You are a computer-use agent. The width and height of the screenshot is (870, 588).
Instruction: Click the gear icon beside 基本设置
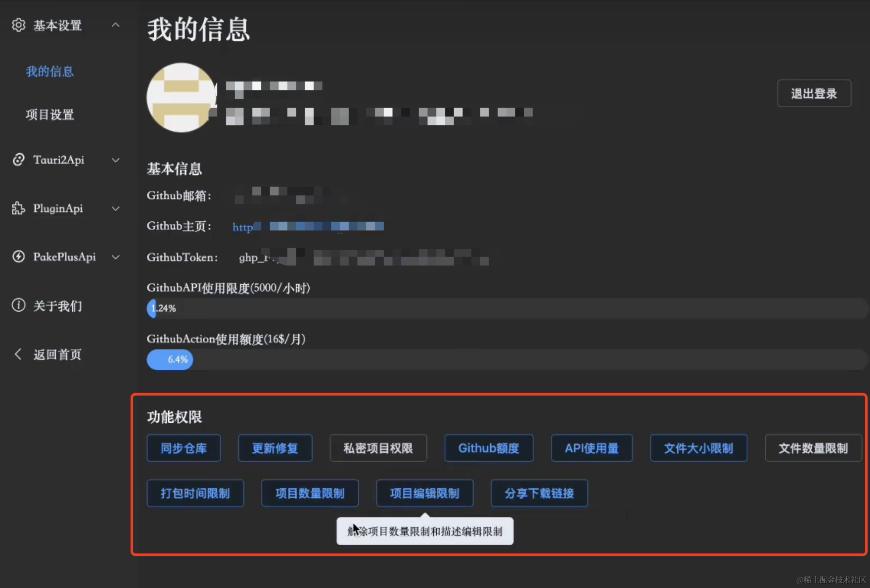pos(18,25)
